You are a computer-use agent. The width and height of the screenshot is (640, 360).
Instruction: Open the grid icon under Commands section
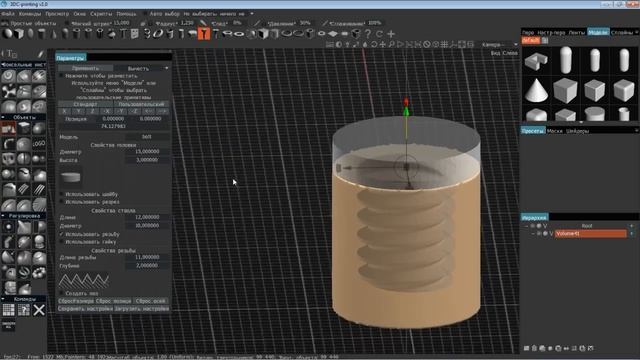(x=9, y=310)
